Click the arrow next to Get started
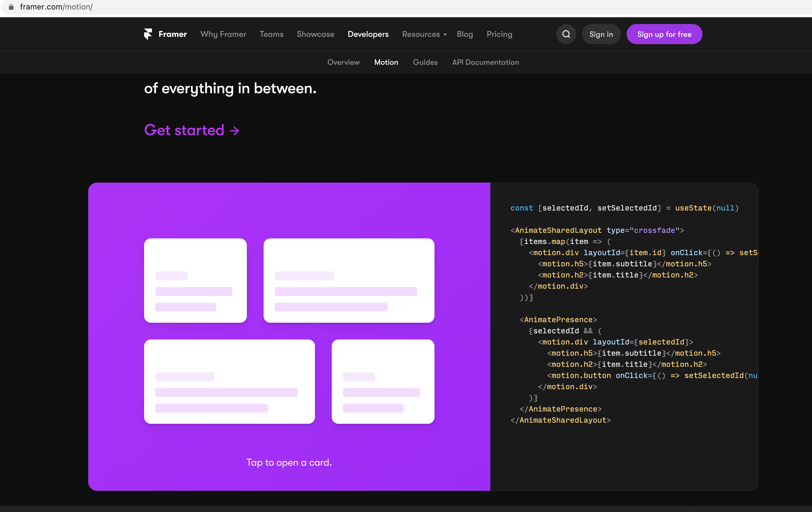This screenshot has height=512, width=812. coord(234,130)
